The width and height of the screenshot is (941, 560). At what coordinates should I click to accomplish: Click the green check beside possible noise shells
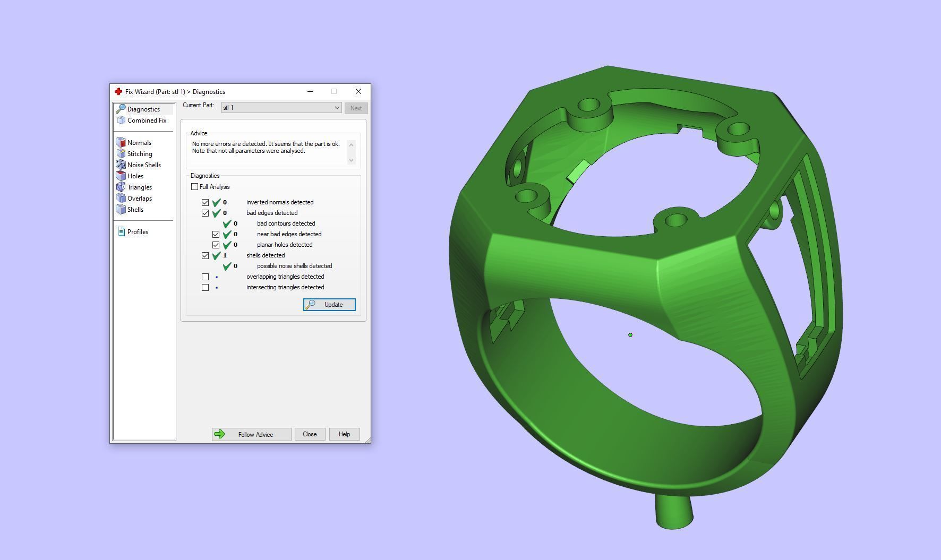pyautogui.click(x=227, y=266)
